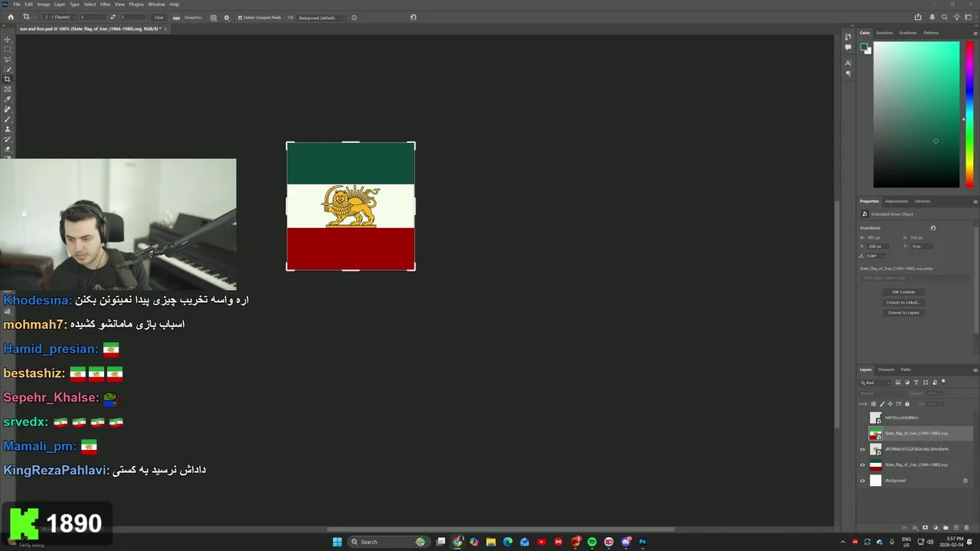Open the Color panel menu
This screenshot has height=551, width=980.
[x=975, y=33]
